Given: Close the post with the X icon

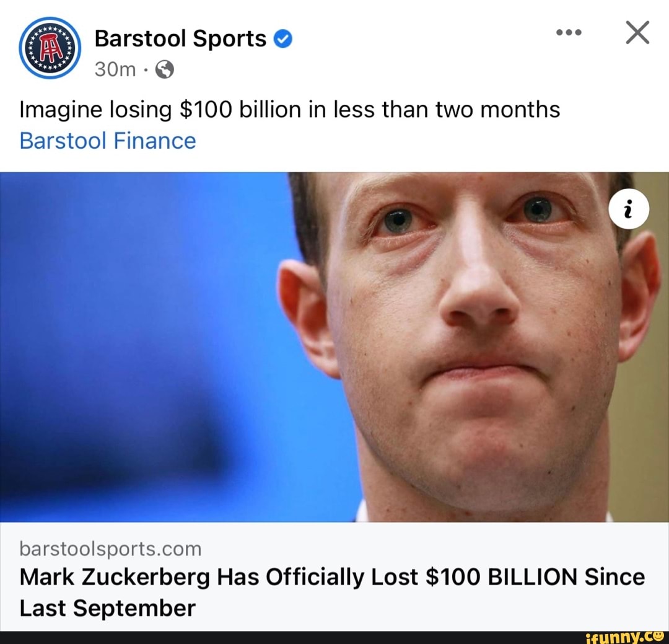Looking at the screenshot, I should point(637,32).
